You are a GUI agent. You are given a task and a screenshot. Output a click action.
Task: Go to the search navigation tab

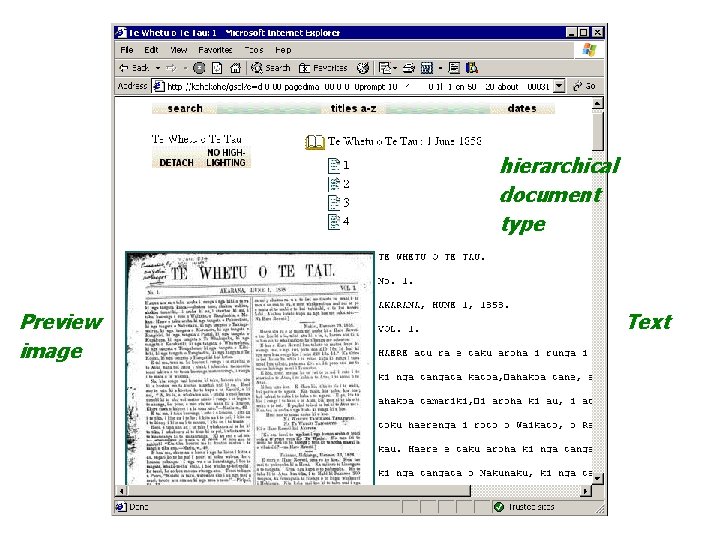(185, 108)
